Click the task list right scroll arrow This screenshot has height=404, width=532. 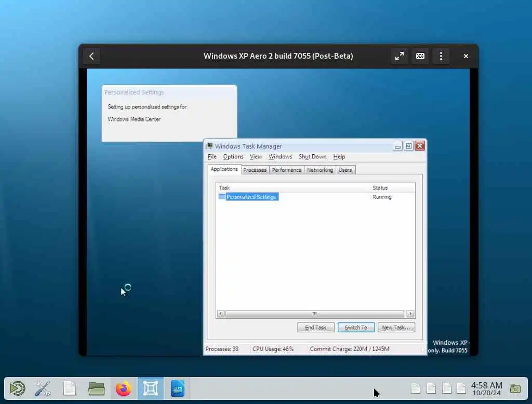(410, 314)
